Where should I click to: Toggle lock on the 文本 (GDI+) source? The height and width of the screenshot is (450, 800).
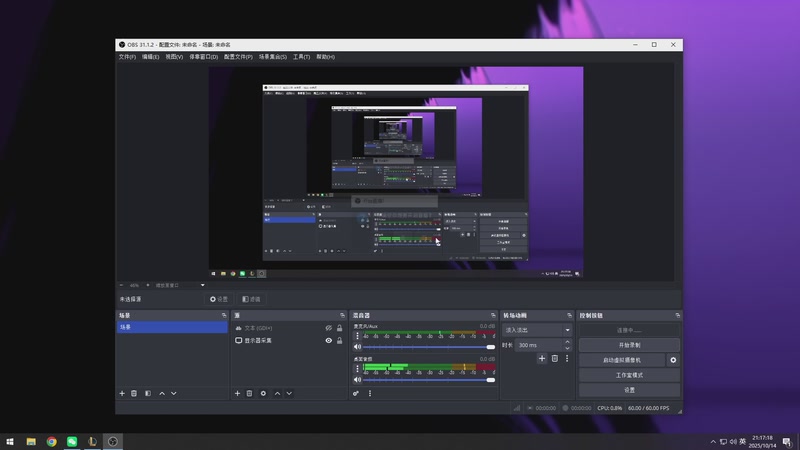point(339,328)
